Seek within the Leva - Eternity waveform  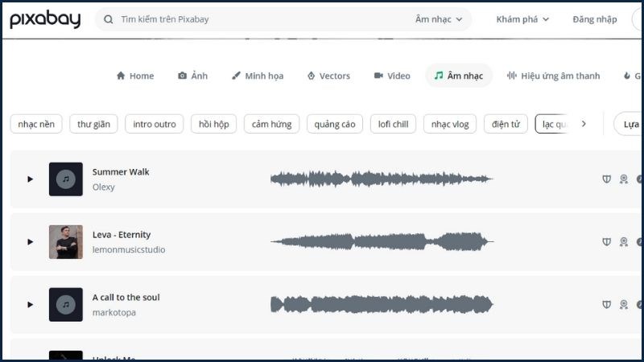pyautogui.click(x=382, y=242)
